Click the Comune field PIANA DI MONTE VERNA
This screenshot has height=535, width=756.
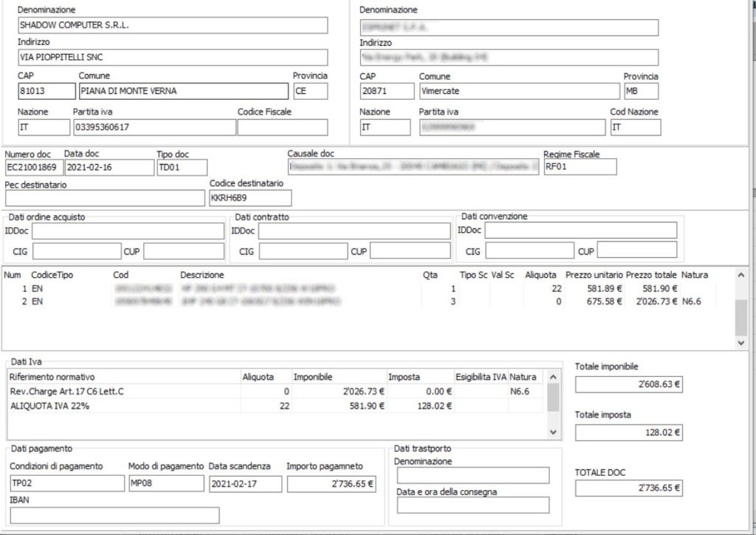(x=184, y=91)
